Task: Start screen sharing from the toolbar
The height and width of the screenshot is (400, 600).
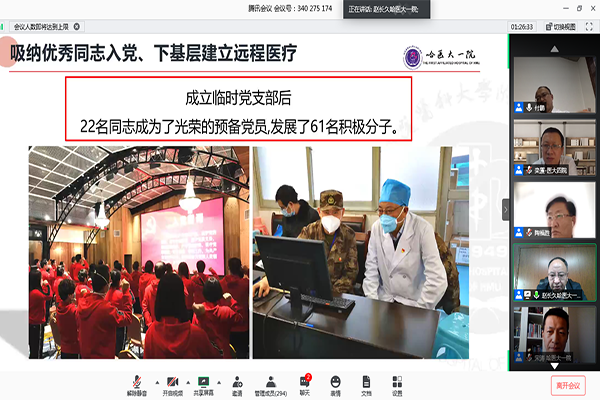Action: (x=203, y=384)
